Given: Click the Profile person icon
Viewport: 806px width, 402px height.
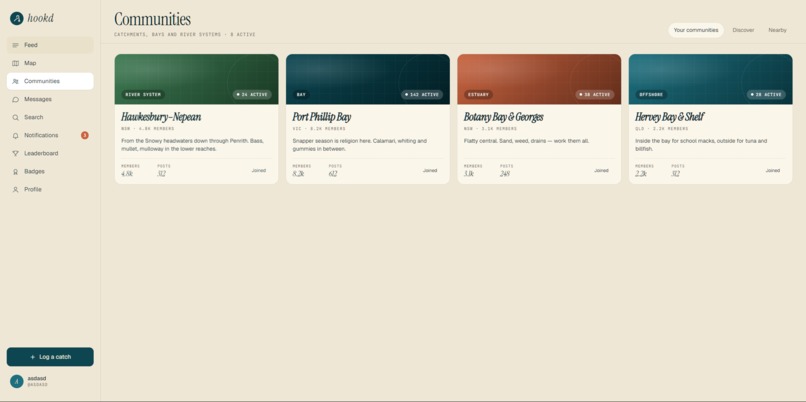Looking at the screenshot, I should pos(15,190).
